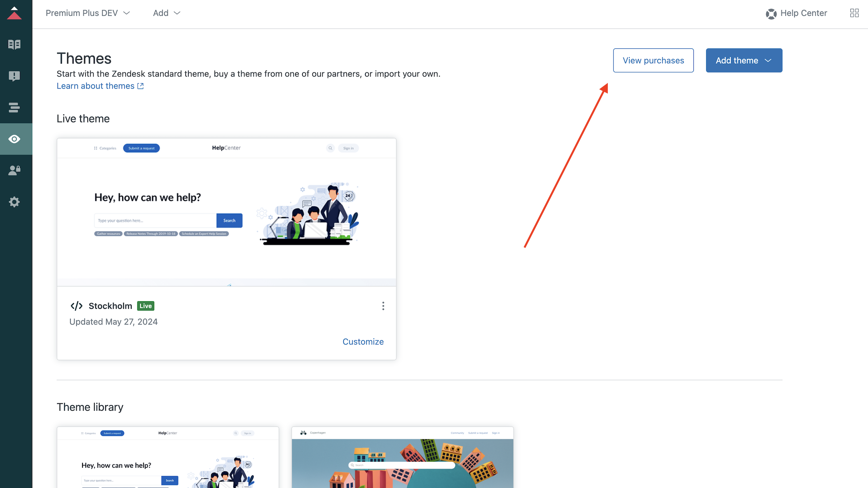Click the green Live badge

tap(145, 306)
